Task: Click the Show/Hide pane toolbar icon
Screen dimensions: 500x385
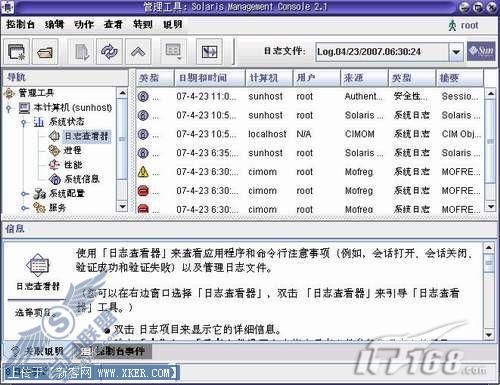Action: (x=209, y=52)
